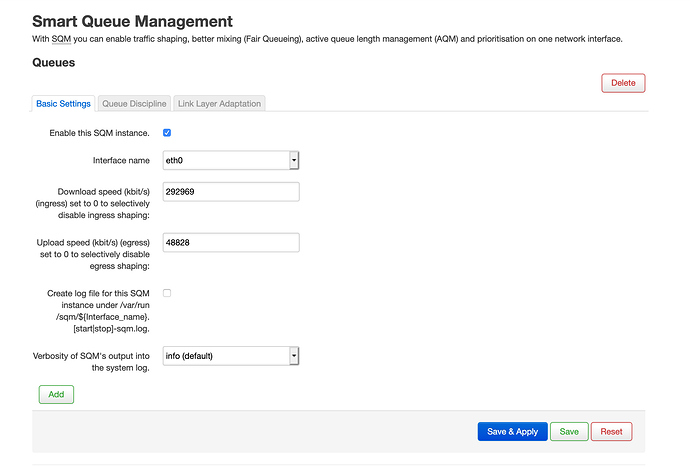The image size is (690, 470).
Task: Click the green Save button
Action: (569, 432)
